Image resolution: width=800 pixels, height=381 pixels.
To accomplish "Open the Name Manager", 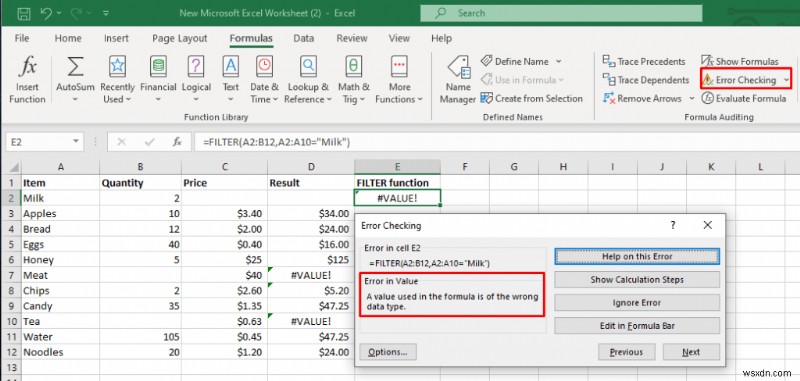I will [x=458, y=80].
